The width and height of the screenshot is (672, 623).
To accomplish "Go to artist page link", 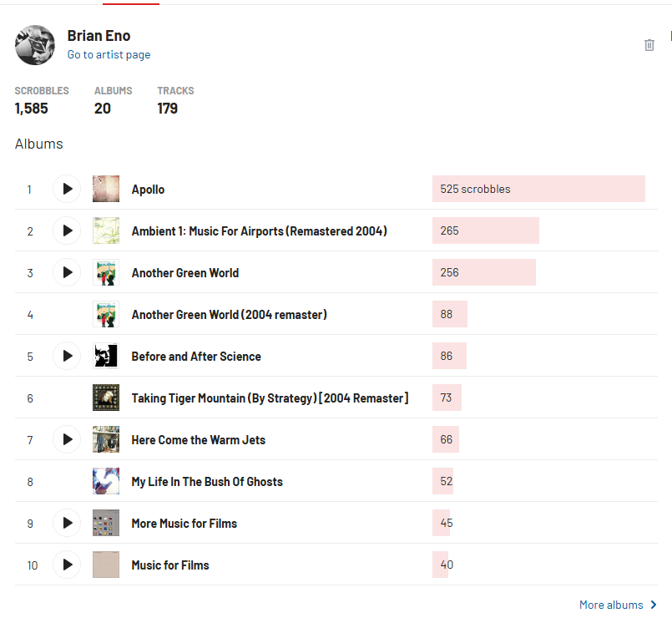I will pos(109,55).
